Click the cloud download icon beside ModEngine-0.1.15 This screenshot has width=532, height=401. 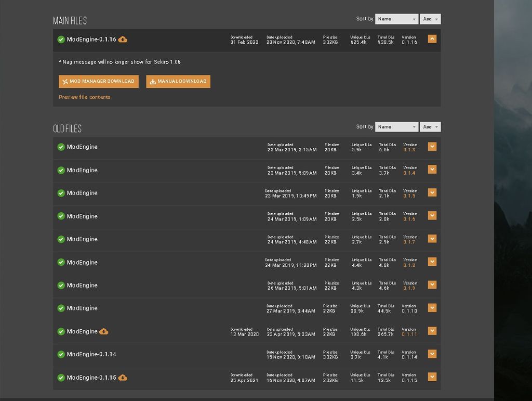[x=123, y=378]
